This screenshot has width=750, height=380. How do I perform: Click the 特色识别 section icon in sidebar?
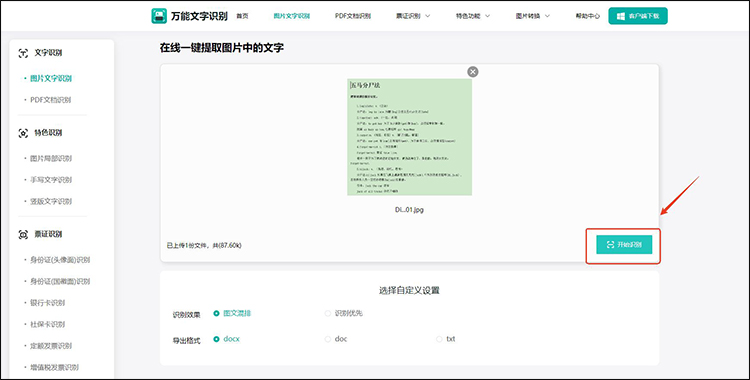[x=23, y=133]
